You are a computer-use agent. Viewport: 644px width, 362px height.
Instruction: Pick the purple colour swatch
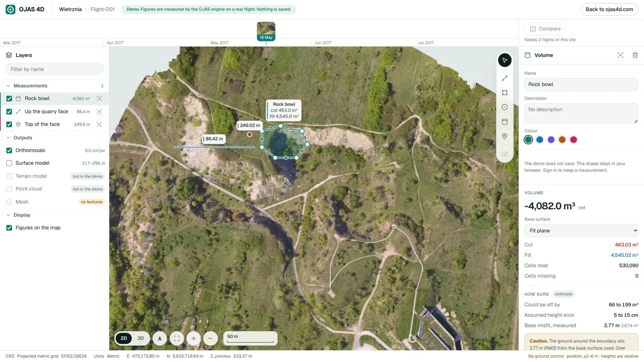(x=551, y=140)
